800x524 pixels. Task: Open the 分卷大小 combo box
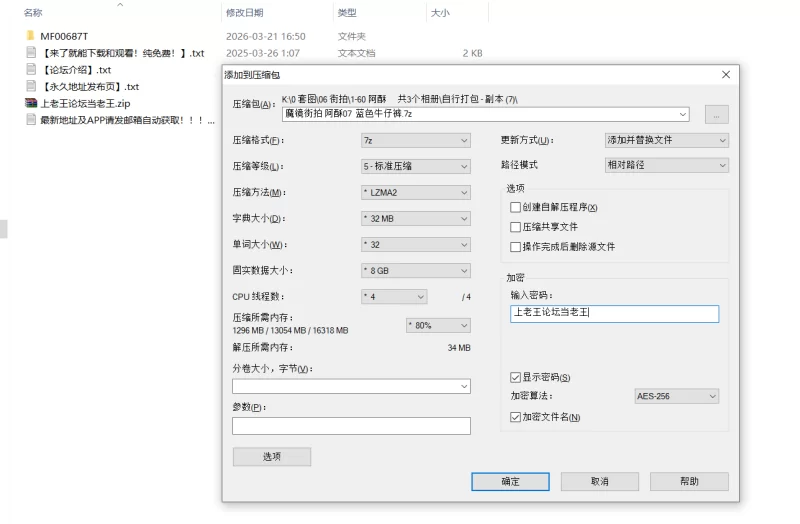pyautogui.click(x=351, y=386)
